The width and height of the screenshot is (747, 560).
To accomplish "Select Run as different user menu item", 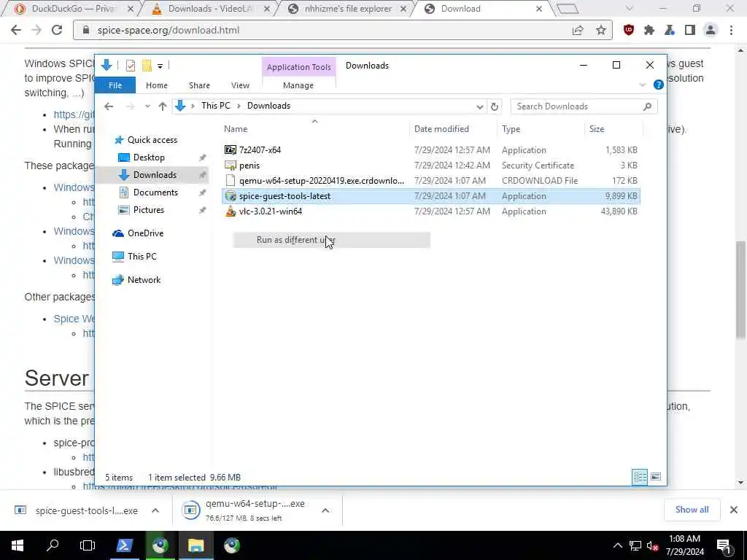I will tap(332, 240).
